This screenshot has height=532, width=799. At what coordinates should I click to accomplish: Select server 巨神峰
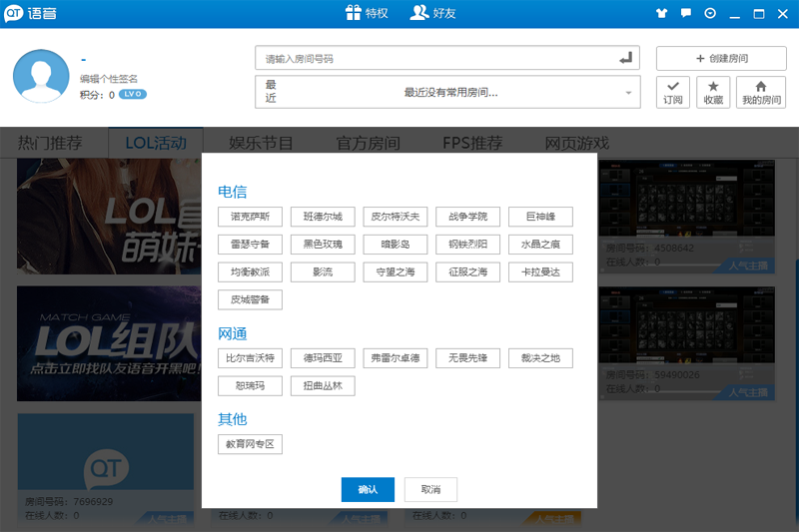coord(540,217)
